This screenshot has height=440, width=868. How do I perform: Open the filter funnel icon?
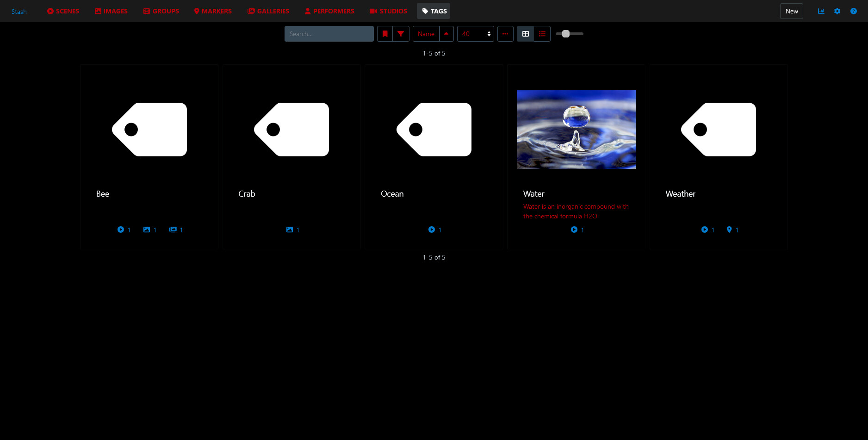coord(401,34)
